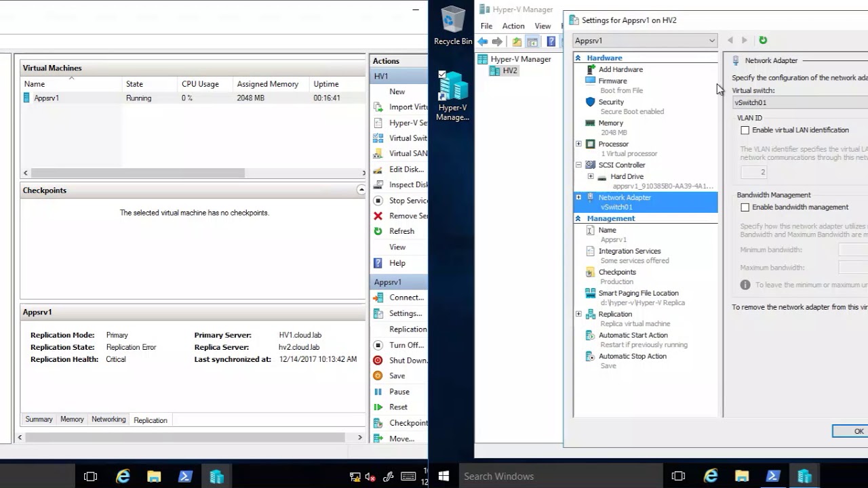Open PowerShell from the HV2 taskbar
This screenshot has height=488, width=868.
[x=773, y=476]
